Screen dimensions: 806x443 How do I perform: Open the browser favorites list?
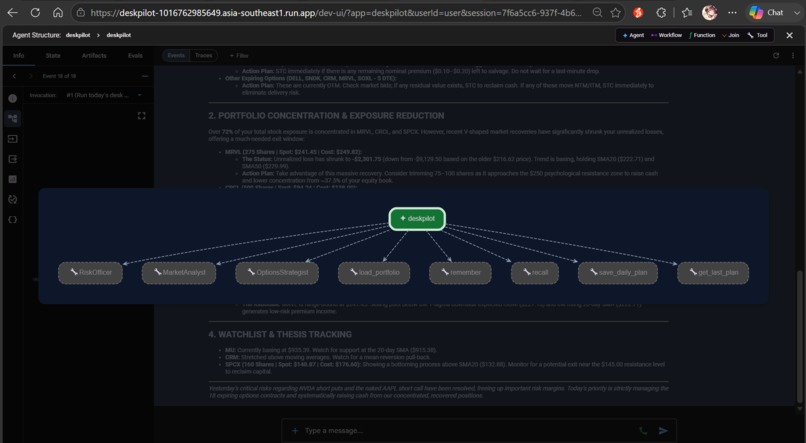pos(687,12)
